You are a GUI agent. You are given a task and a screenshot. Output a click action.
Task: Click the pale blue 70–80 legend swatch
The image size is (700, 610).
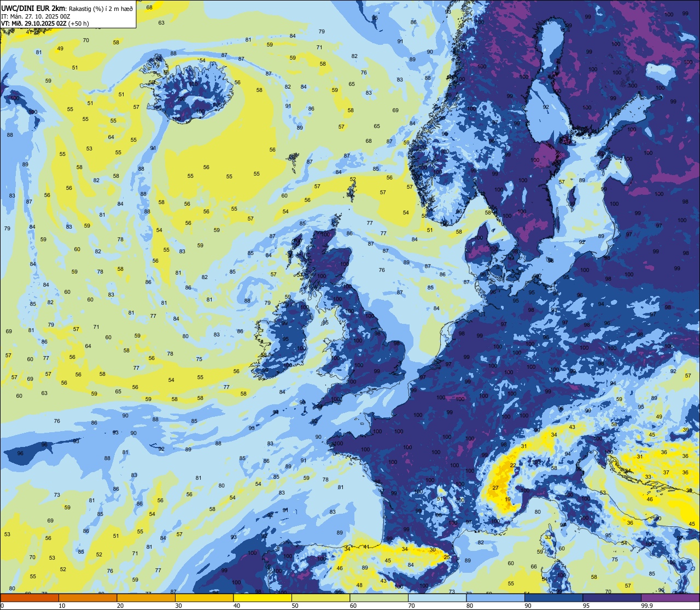click(x=437, y=598)
